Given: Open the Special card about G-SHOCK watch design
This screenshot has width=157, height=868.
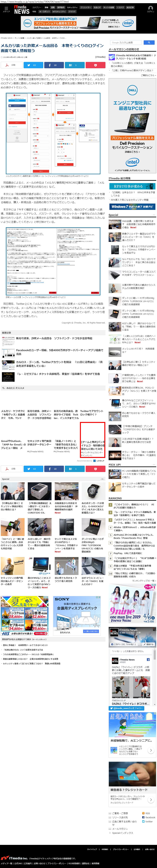Looking at the screenshot, I should pyautogui.click(x=93, y=498).
